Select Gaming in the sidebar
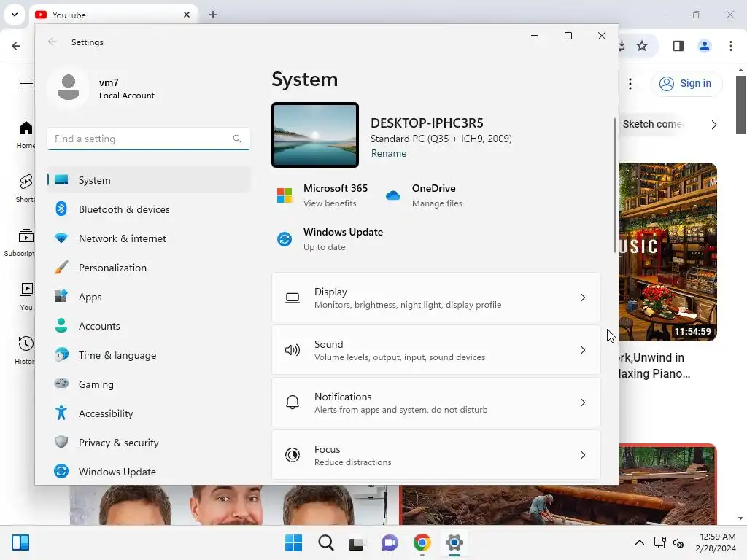747x560 pixels. 149,384
